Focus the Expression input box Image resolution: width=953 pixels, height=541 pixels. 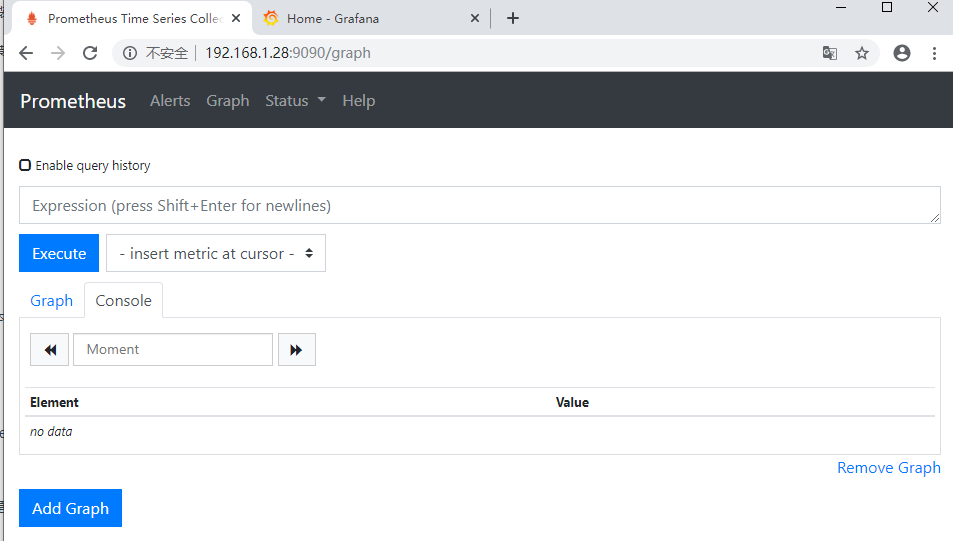pos(480,205)
